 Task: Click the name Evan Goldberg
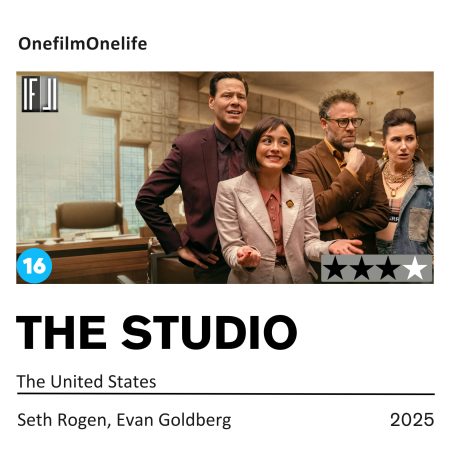coord(174,420)
